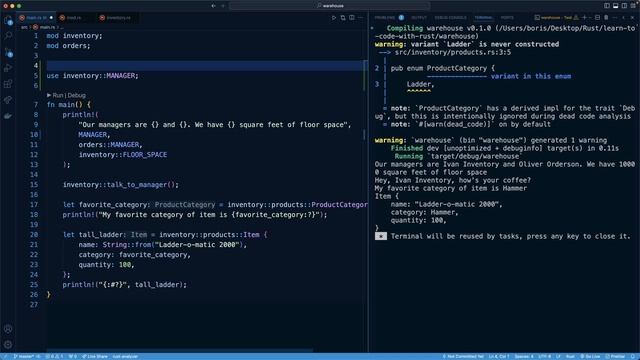
Task: Click 'use inventory::MANAGER;' on line 5
Action: tap(92, 76)
